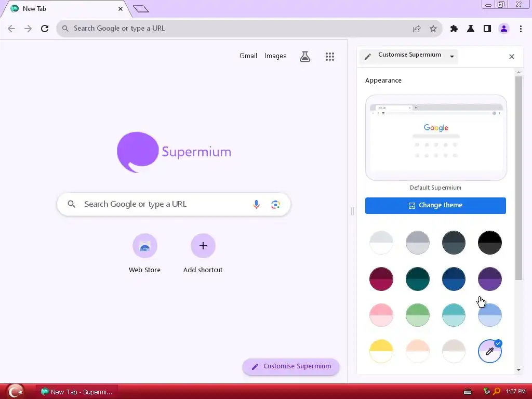The height and width of the screenshot is (399, 532).
Task: Open the custom colour eyedropper picker
Action: tap(489, 351)
